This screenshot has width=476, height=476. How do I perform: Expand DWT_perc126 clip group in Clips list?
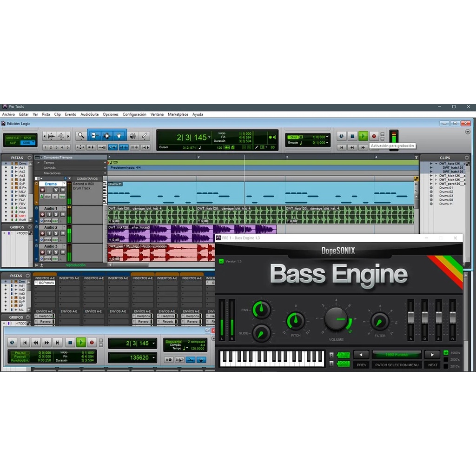click(436, 184)
